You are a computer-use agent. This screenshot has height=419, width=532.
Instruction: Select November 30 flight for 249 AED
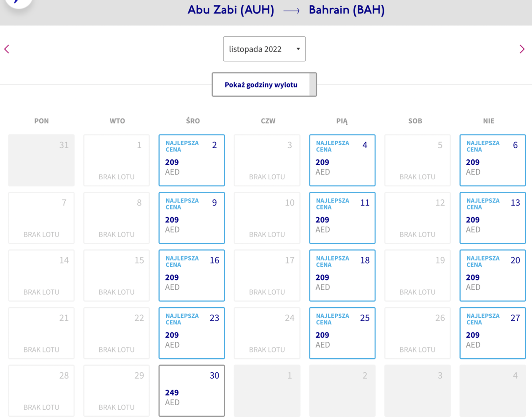coord(192,391)
